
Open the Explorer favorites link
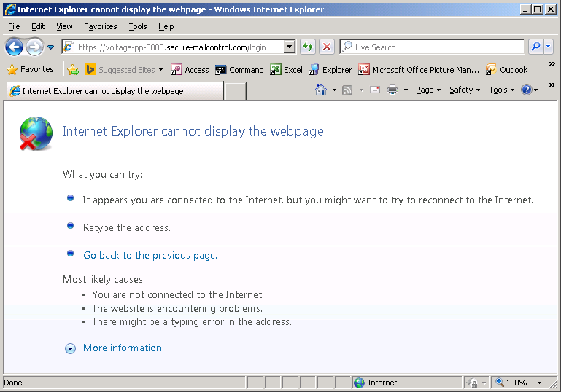pyautogui.click(x=330, y=70)
